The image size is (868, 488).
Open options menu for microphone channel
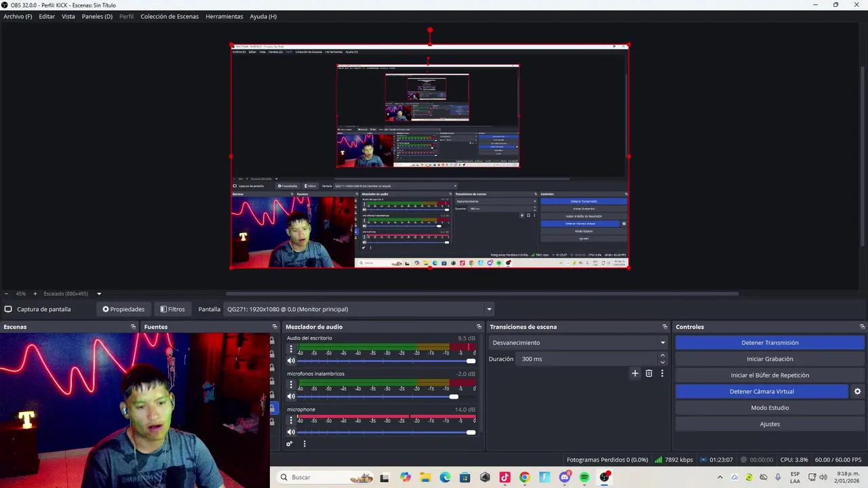(x=291, y=420)
